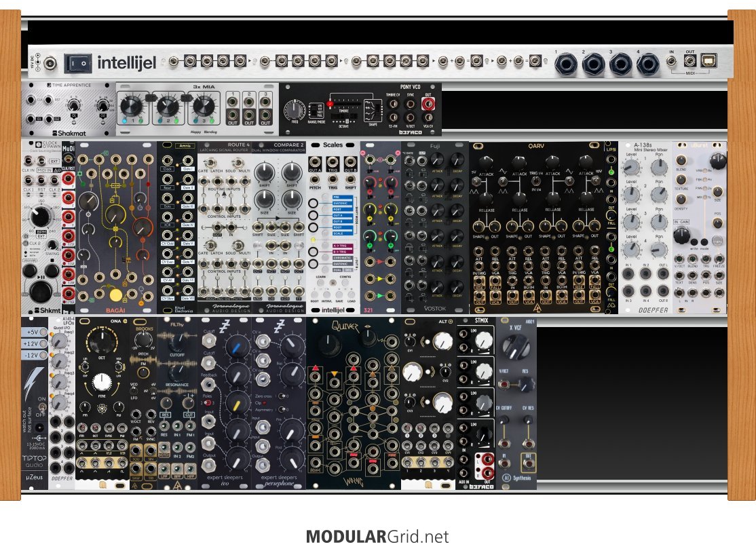Turn the PITCH knob on BROOKS
The image size is (756, 551).
pos(143,340)
